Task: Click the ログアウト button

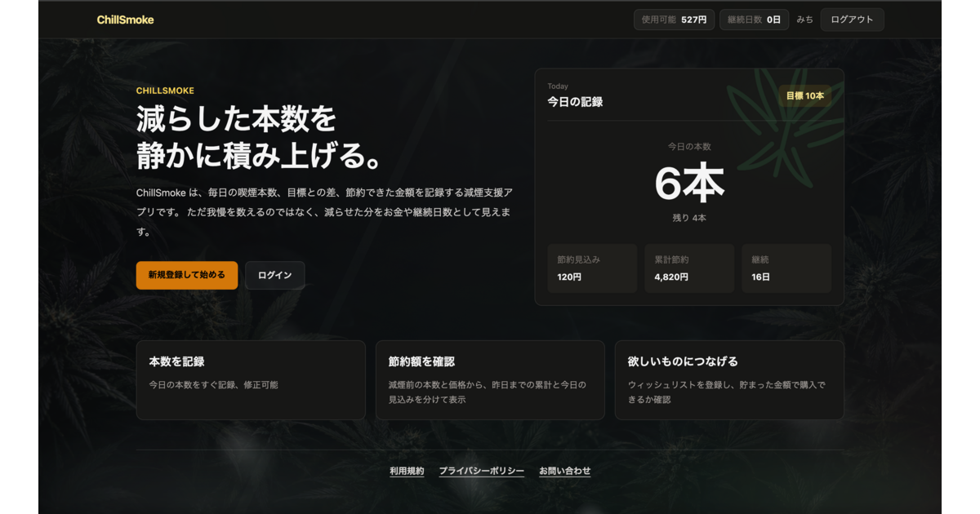Action: coord(852,20)
